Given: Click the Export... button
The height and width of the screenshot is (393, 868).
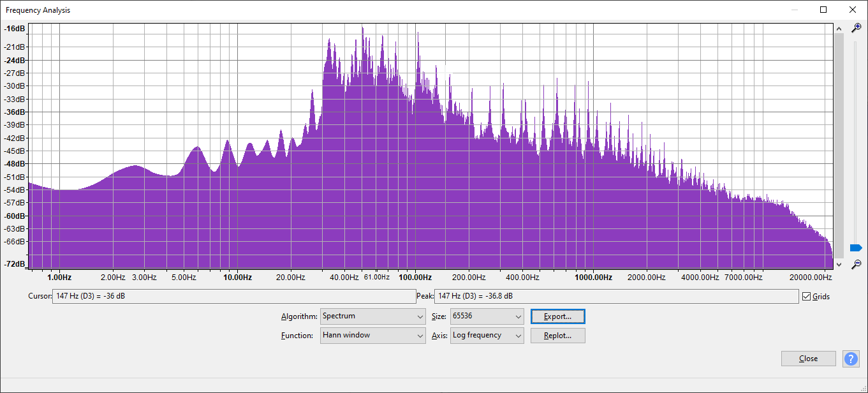Looking at the screenshot, I should pos(557,316).
